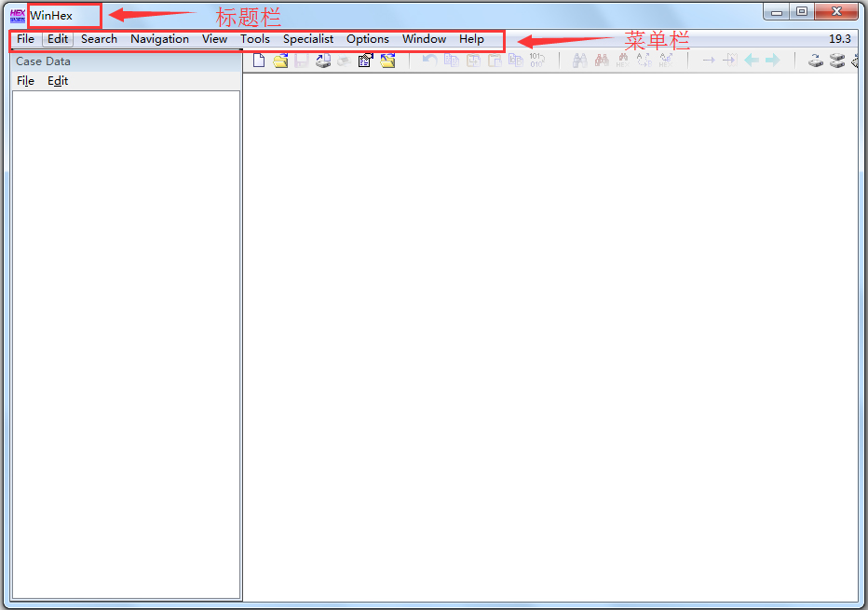Click the clipboard write icon after Copy

tap(473, 61)
